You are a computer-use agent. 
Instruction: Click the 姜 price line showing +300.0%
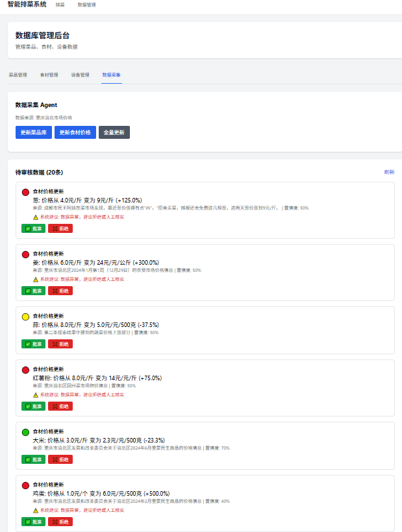pos(95,263)
